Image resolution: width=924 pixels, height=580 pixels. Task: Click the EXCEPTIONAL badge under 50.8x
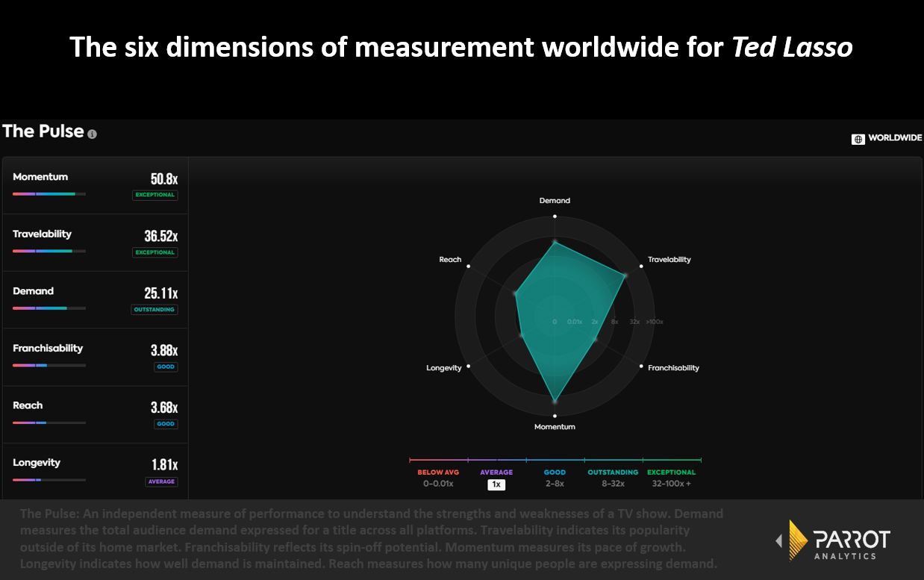click(x=155, y=195)
